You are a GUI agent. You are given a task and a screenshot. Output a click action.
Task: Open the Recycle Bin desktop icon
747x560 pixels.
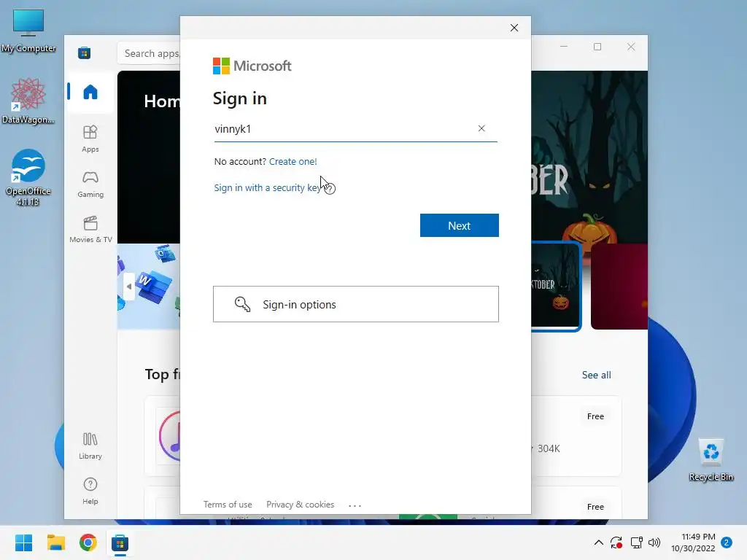[x=711, y=461]
